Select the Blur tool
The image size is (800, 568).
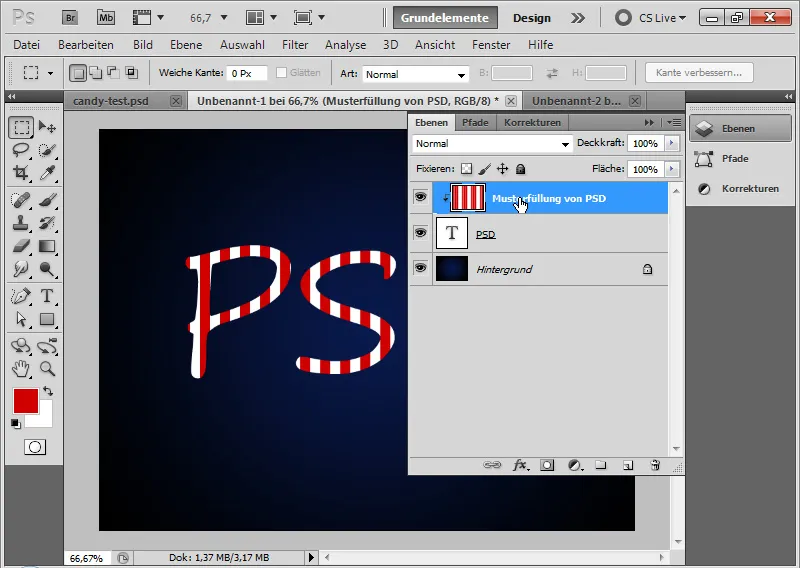tap(21, 268)
